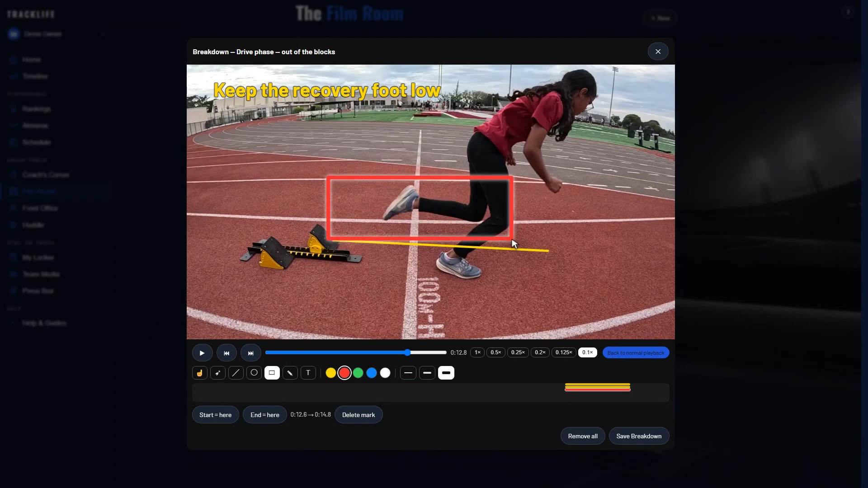Open Home in the background sidebar
Screen dimensions: 868x488
tap(31, 60)
